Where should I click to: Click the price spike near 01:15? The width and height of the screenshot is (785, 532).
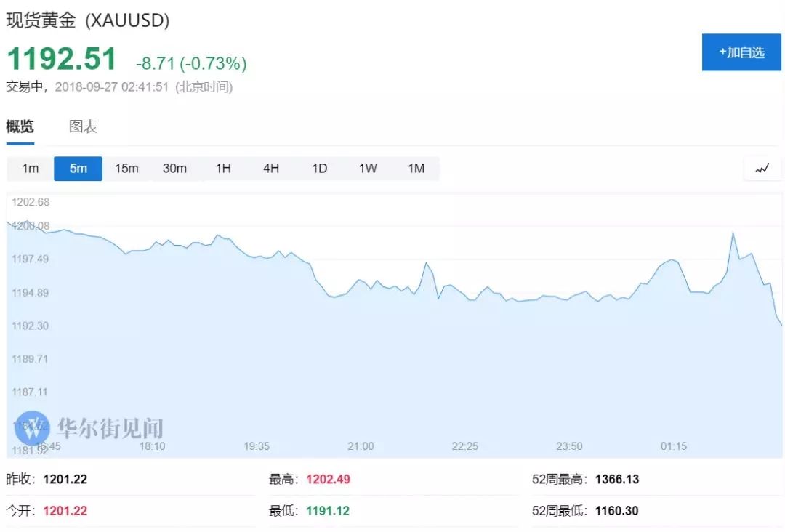(733, 233)
